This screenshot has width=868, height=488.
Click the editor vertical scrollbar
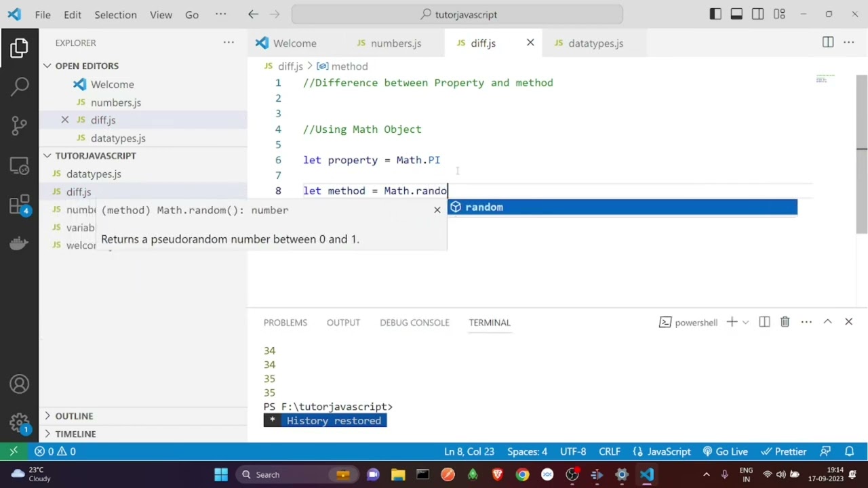pyautogui.click(x=862, y=153)
